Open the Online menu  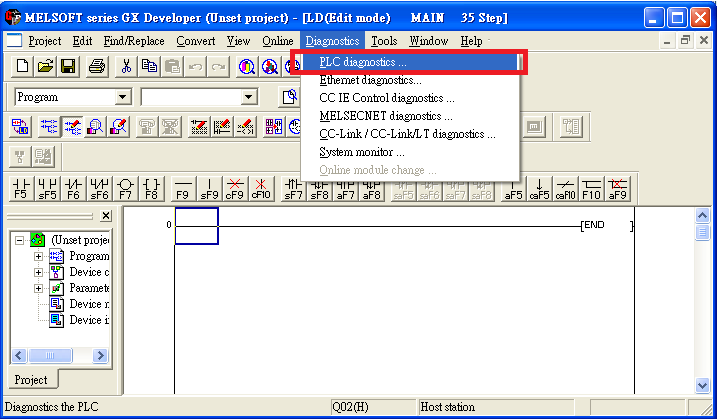click(278, 41)
